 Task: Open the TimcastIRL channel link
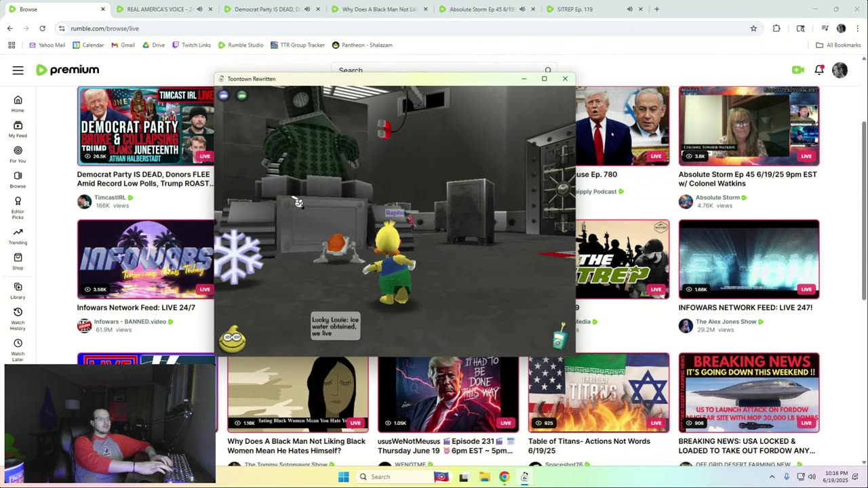[x=110, y=198]
